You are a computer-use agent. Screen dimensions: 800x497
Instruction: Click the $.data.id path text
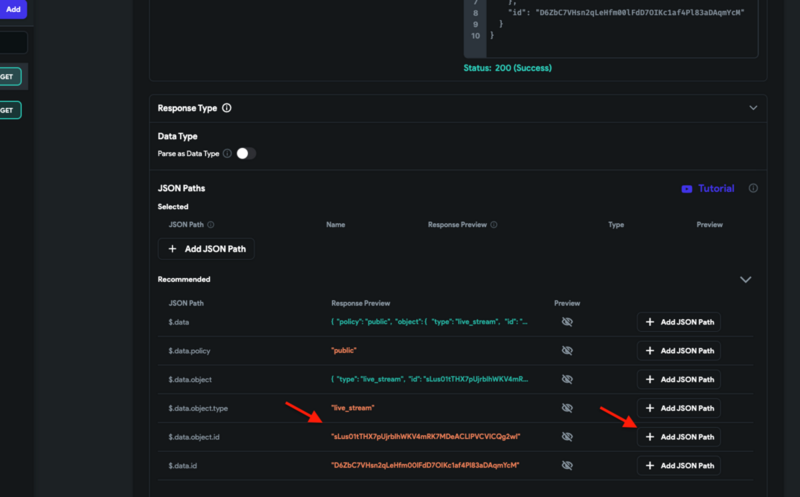pos(183,465)
